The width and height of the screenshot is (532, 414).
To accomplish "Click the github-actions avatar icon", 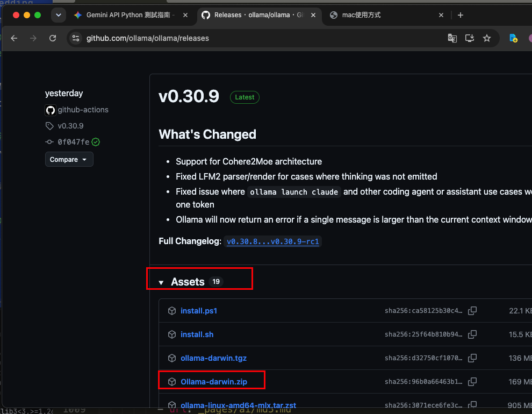I will coord(50,110).
